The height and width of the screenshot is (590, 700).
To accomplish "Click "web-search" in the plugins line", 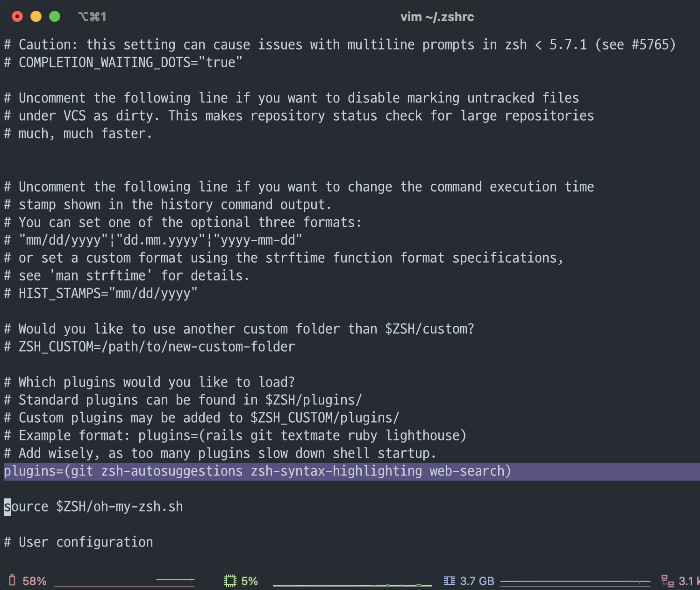I will coord(467,471).
